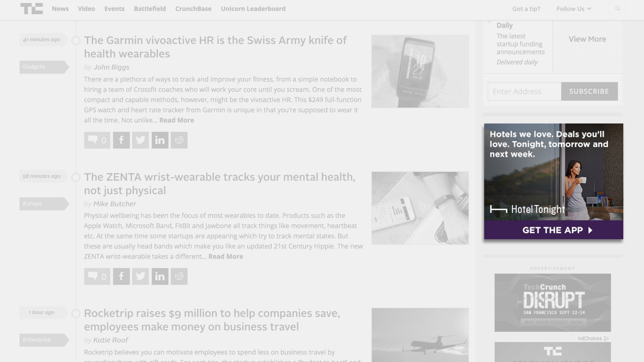The image size is (644, 362).
Task: Click Read More on ZENTA article
Action: (226, 256)
